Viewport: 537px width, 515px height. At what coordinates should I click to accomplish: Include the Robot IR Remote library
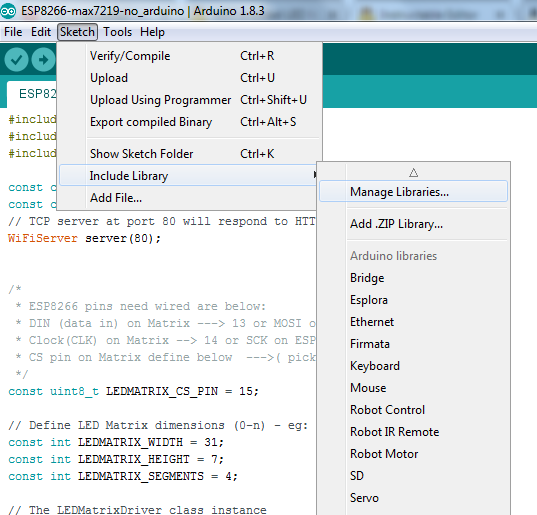pyautogui.click(x=413, y=432)
